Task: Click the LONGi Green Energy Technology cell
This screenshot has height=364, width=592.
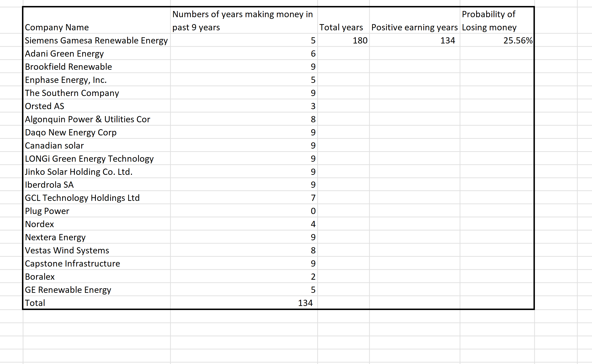Action: 97,158
